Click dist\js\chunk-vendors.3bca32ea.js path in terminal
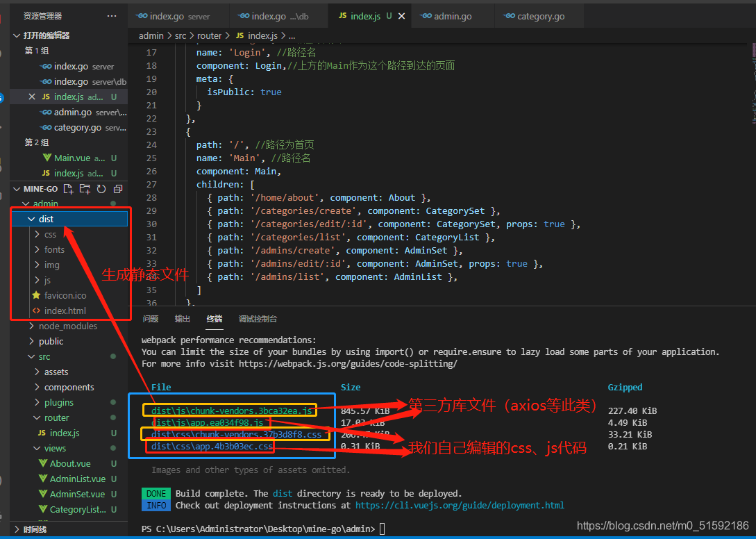This screenshot has height=539, width=756. 233,411
